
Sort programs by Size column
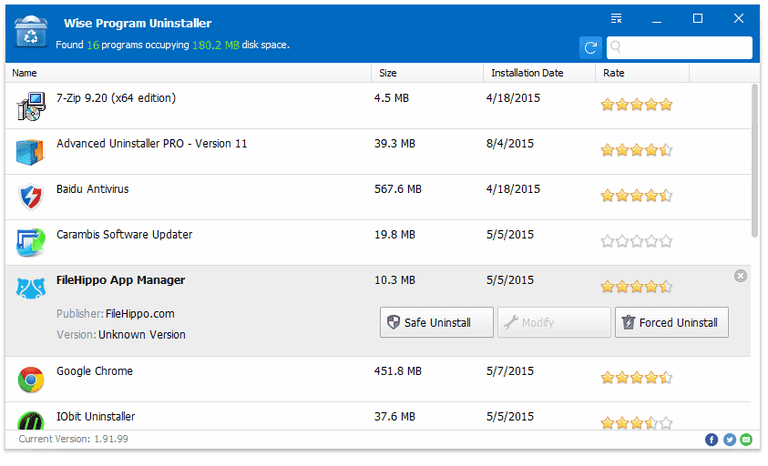pos(428,73)
